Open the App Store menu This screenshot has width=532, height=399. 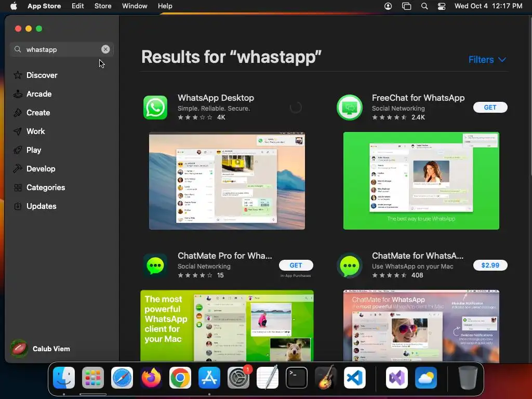point(44,6)
